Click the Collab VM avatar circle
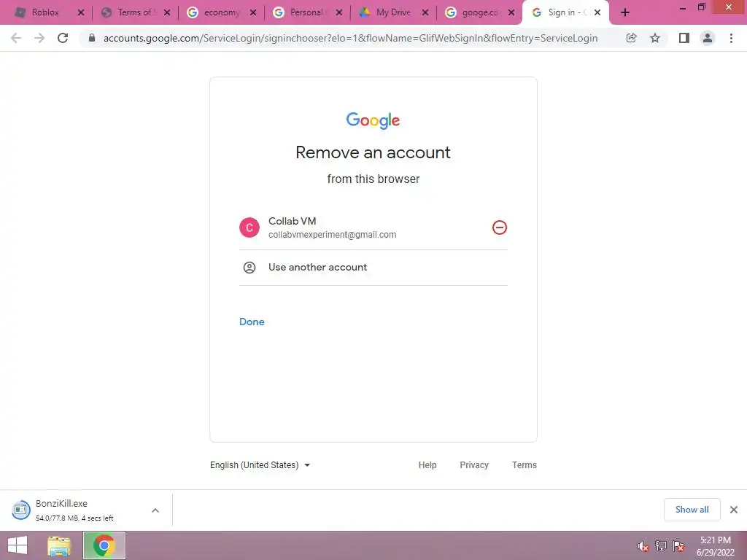 (249, 227)
